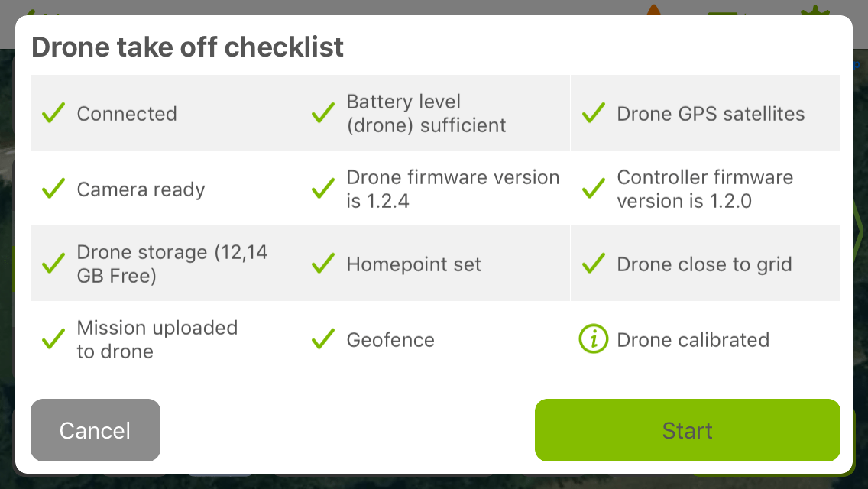This screenshot has width=868, height=489.
Task: Click the Connected checkmark icon
Action: [53, 112]
